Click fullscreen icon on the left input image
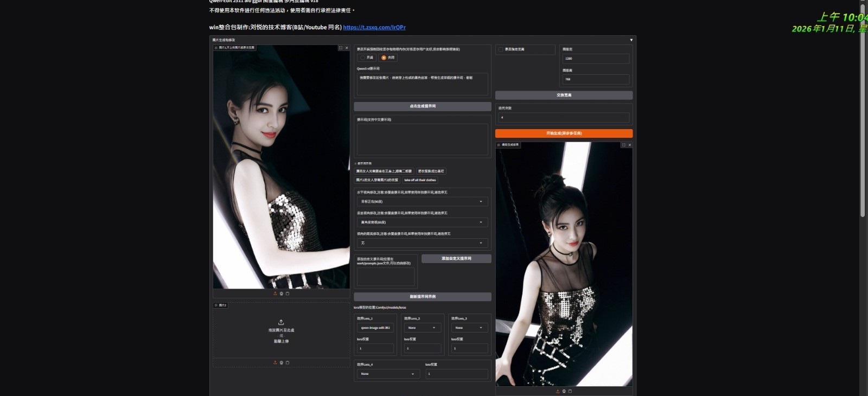 coord(341,48)
